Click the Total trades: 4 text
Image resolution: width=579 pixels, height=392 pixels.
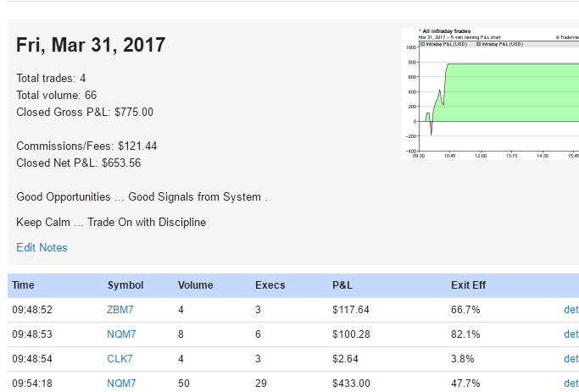[x=51, y=78]
